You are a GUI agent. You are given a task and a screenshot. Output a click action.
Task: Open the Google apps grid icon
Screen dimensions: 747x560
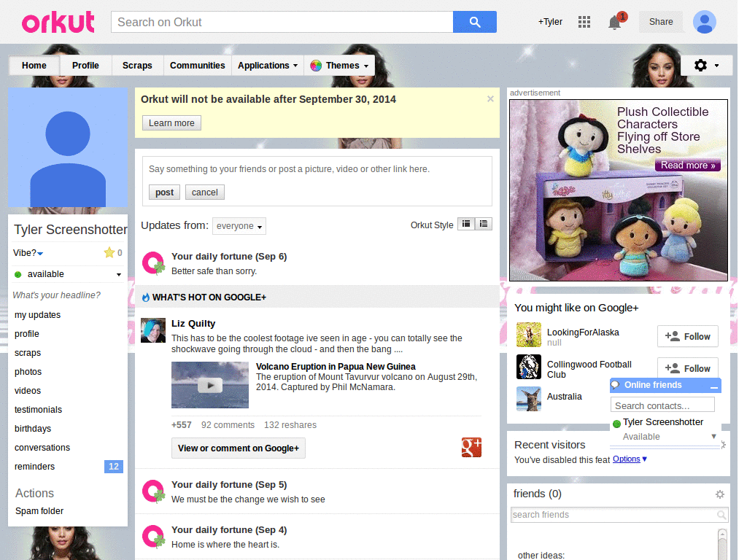[584, 22]
